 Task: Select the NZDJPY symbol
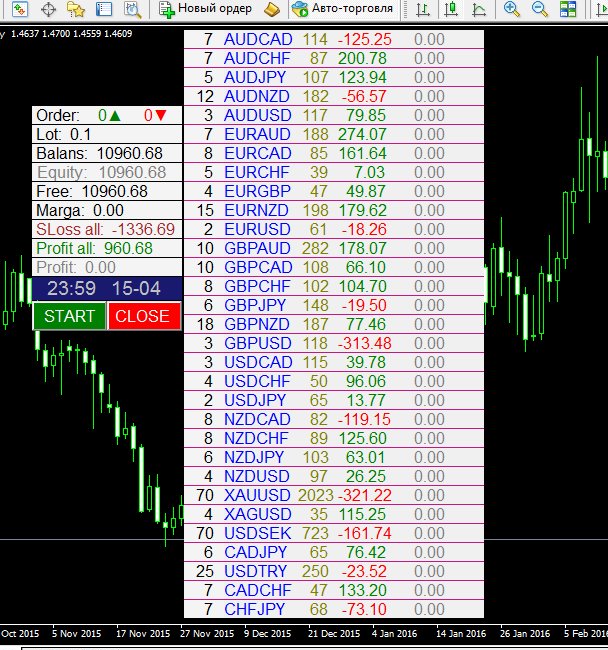(254, 458)
